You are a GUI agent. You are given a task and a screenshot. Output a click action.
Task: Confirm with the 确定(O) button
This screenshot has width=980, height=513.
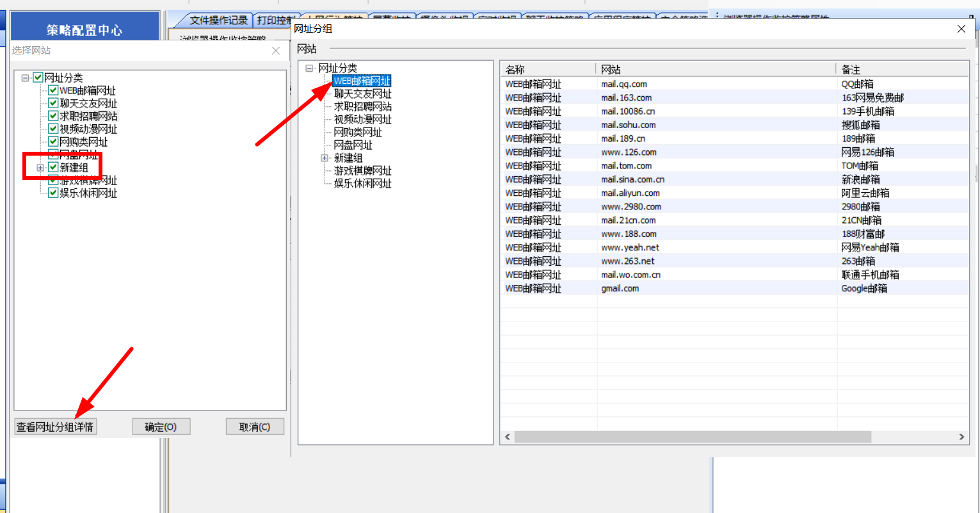(x=161, y=427)
